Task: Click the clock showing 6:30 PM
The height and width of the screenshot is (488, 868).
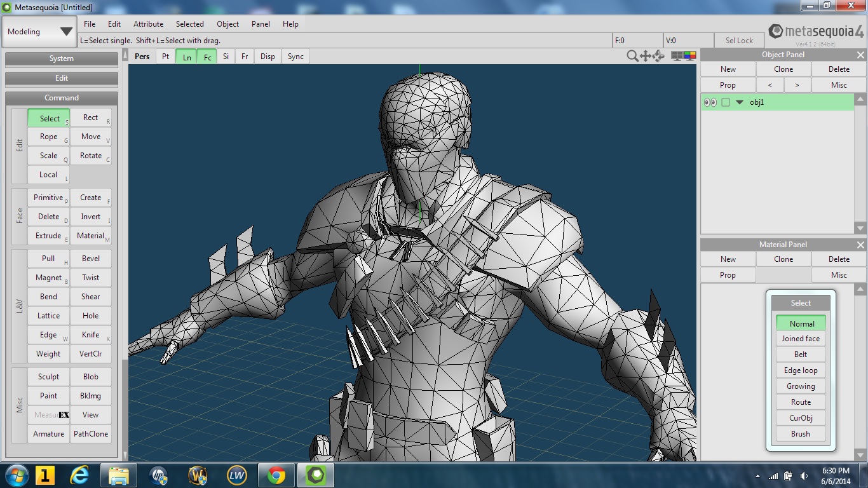Action: (x=836, y=471)
